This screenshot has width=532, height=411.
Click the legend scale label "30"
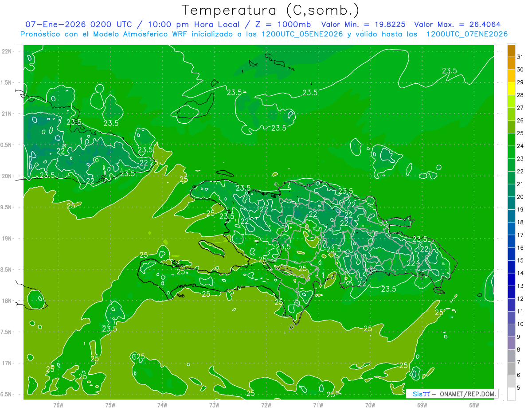coord(520,69)
